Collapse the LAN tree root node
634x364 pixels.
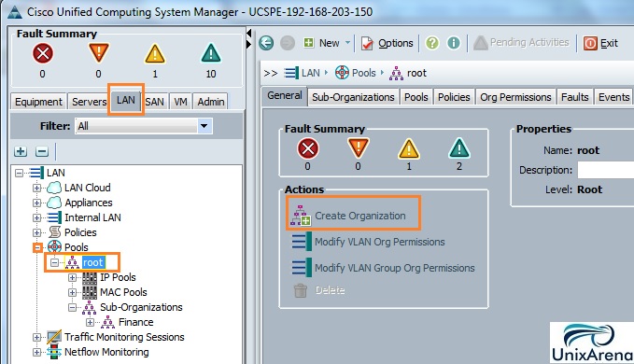click(19, 173)
